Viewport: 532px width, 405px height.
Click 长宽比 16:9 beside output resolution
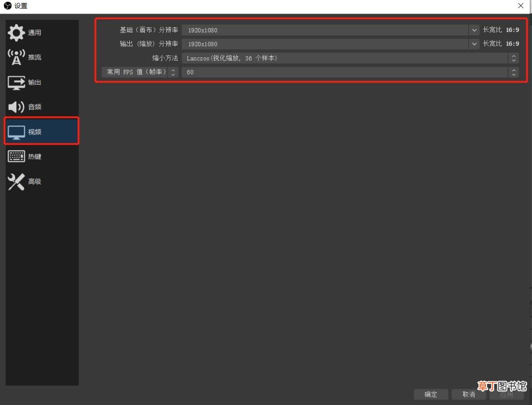(x=501, y=44)
